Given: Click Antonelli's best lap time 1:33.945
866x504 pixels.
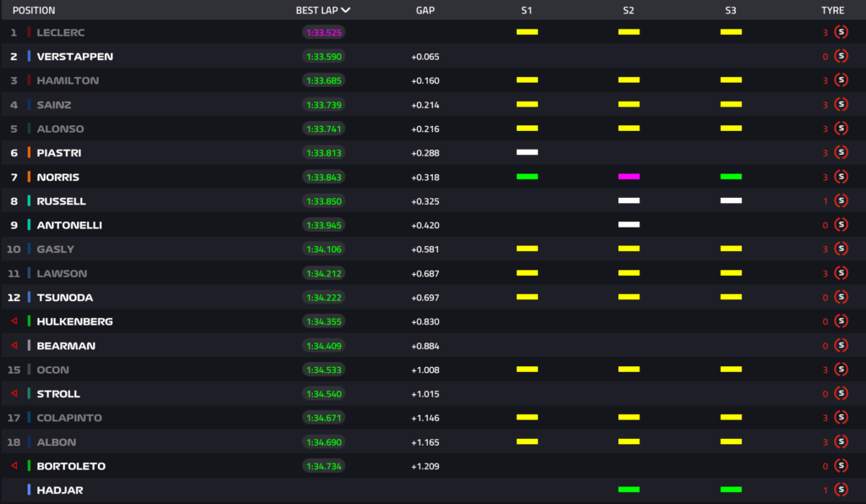Looking at the screenshot, I should tap(324, 225).
